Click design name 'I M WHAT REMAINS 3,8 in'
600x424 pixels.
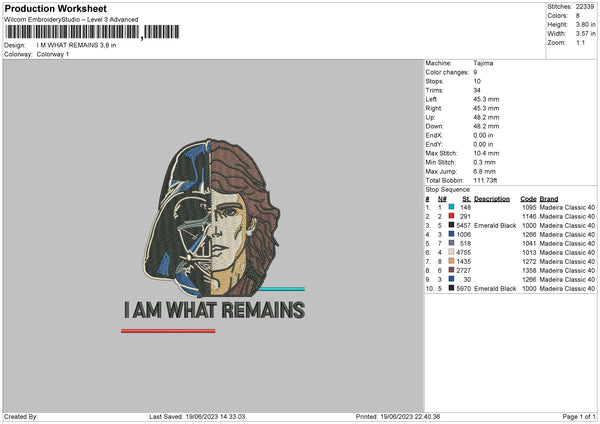76,45
